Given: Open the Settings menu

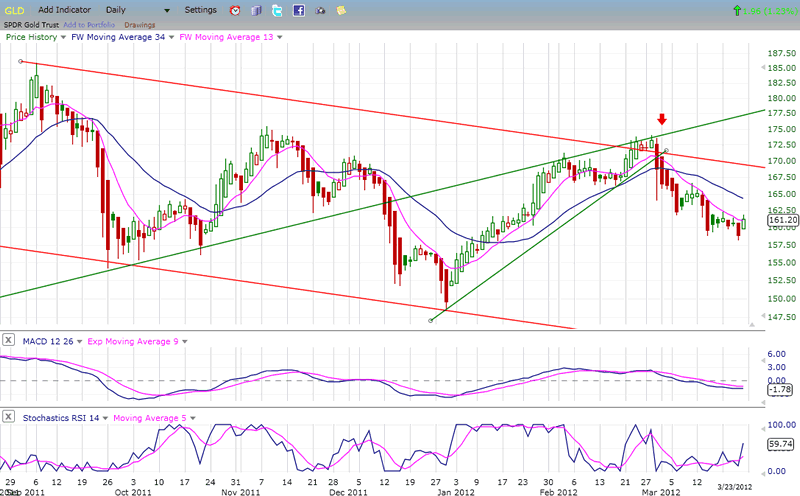Looking at the screenshot, I should tap(200, 10).
